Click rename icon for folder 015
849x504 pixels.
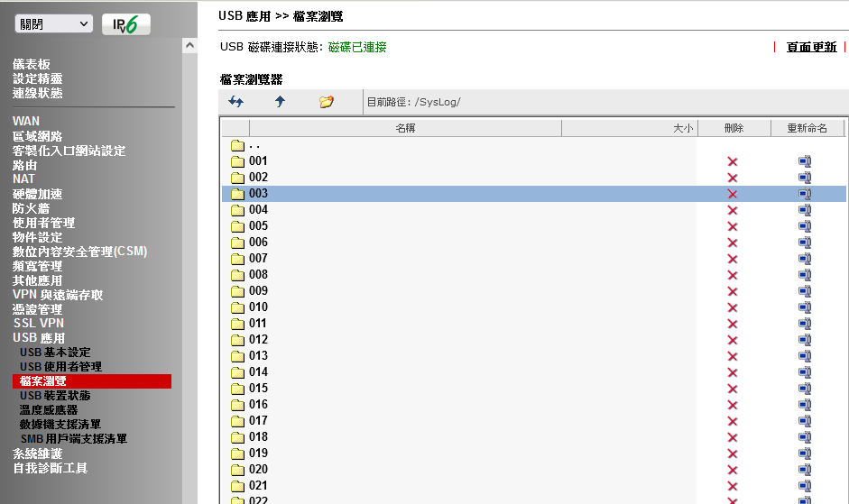805,389
